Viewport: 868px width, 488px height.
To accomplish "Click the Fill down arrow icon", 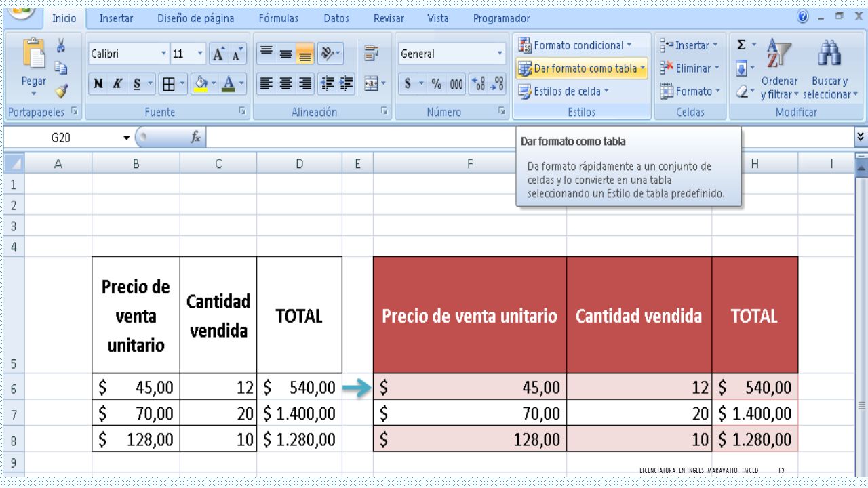I will (741, 68).
